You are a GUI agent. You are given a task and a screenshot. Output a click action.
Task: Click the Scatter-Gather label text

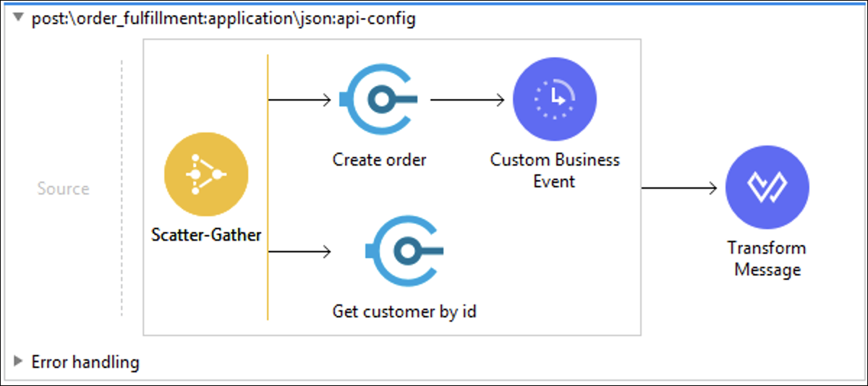click(206, 235)
